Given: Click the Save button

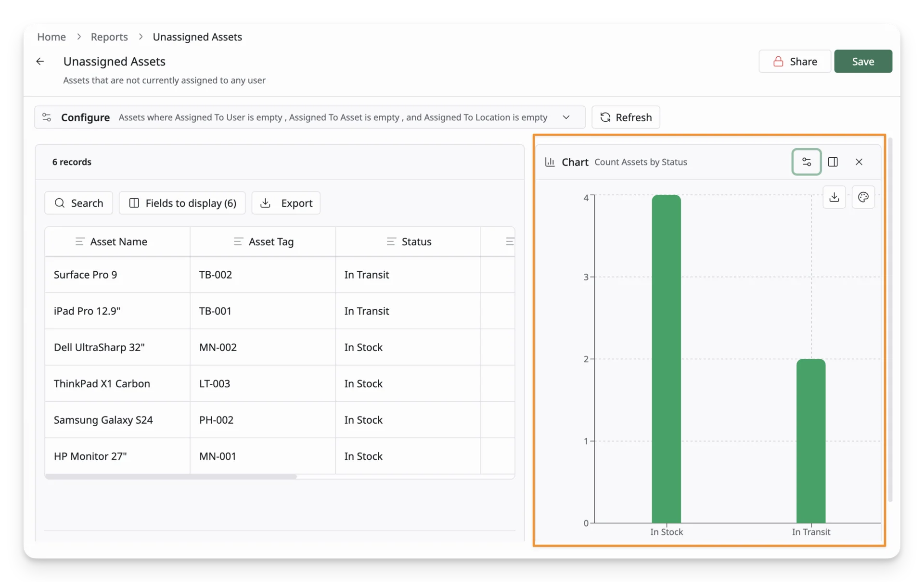Looking at the screenshot, I should click(x=863, y=61).
